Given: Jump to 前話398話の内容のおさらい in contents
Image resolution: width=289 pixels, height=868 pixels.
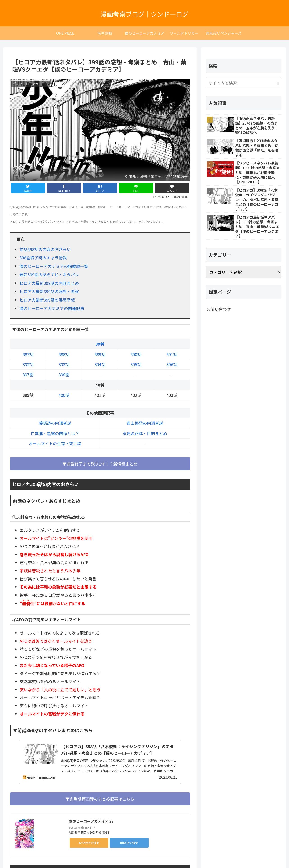Looking at the screenshot, I should pos(45,249).
